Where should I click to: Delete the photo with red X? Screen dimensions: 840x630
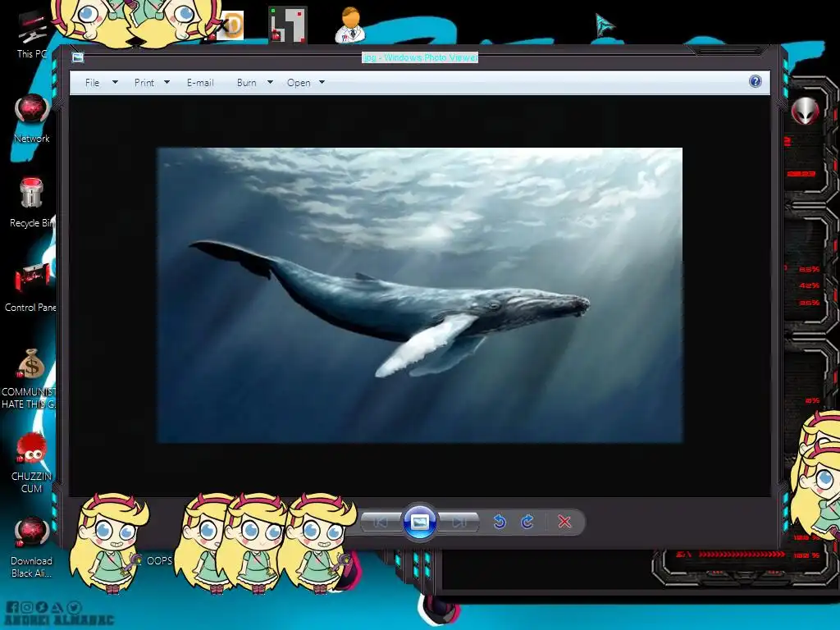click(564, 522)
